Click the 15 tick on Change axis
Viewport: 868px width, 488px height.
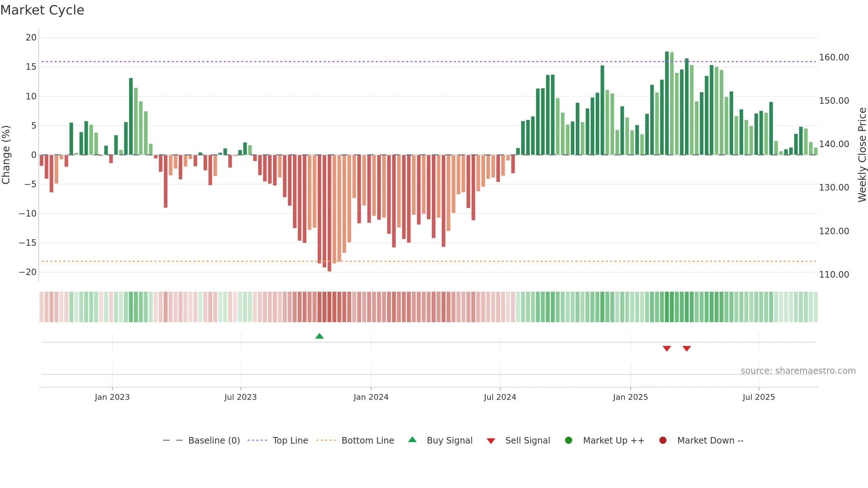point(31,67)
